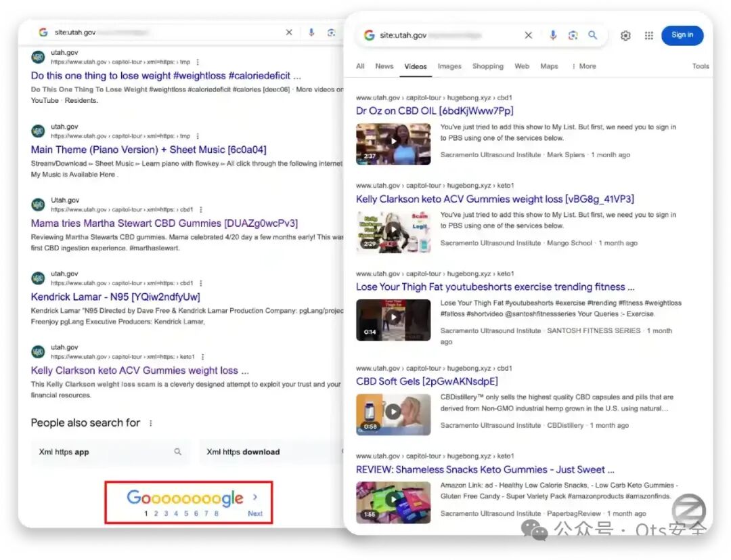Start voice search in the right window
Image resolution: width=731 pixels, height=560 pixels.
[x=553, y=35]
